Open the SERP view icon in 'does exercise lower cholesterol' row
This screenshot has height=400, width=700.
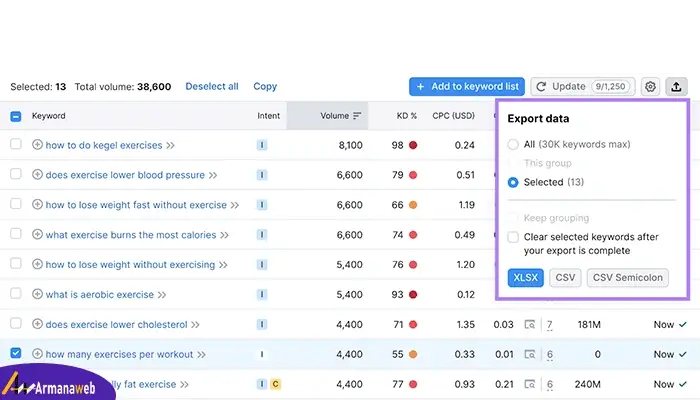tap(530, 325)
